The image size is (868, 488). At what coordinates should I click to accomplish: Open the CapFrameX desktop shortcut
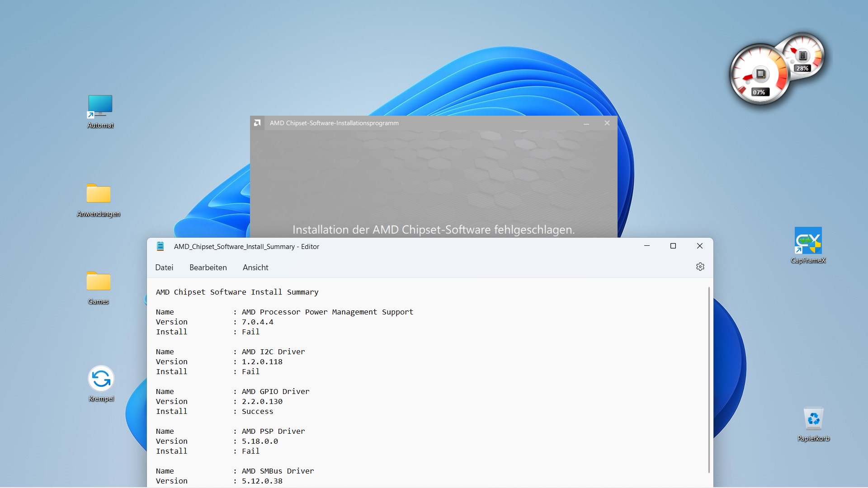tap(808, 241)
